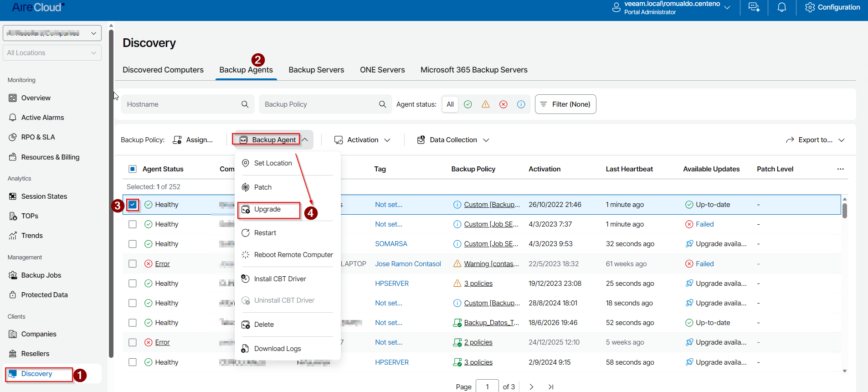Viewport: 868px width, 392px height.
Task: Show all agent statuses with All button
Action: pyautogui.click(x=450, y=104)
